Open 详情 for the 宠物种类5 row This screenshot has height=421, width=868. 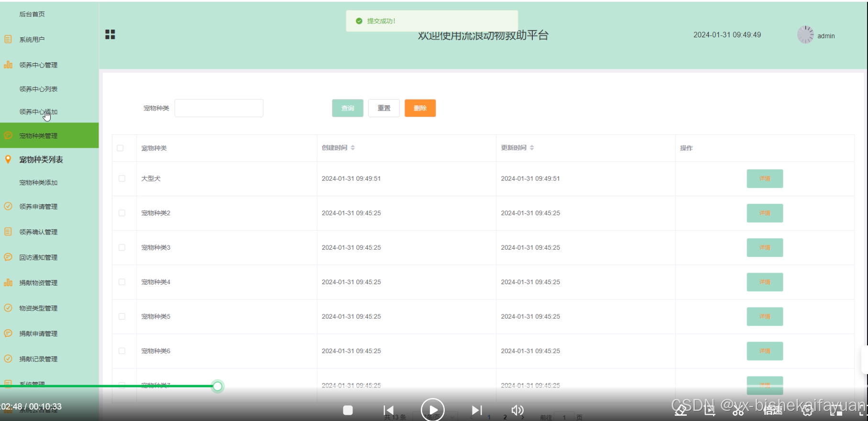765,316
